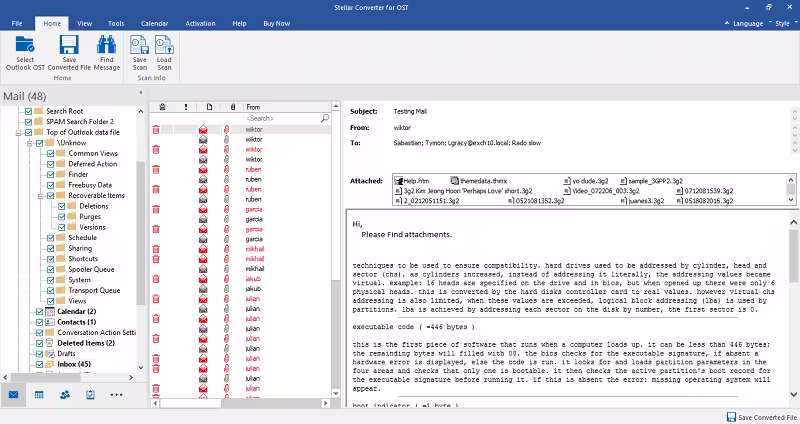Toggle Calendar (2) checkbox
Viewport: 800px width, 424px height.
pyautogui.click(x=39, y=312)
